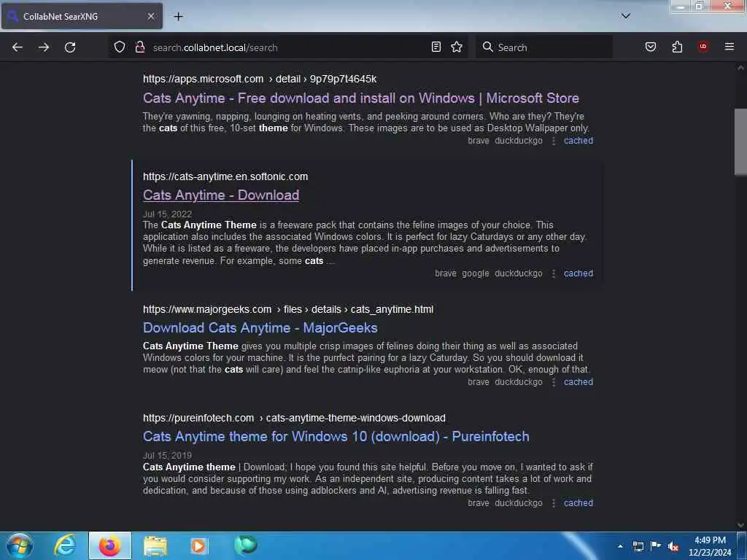Open green round app icon in taskbar
Screen dimensions: 747x560
pyautogui.click(x=246, y=545)
